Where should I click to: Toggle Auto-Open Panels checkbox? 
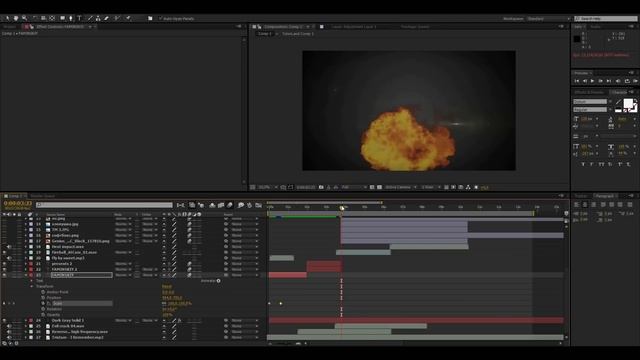(x=160, y=18)
